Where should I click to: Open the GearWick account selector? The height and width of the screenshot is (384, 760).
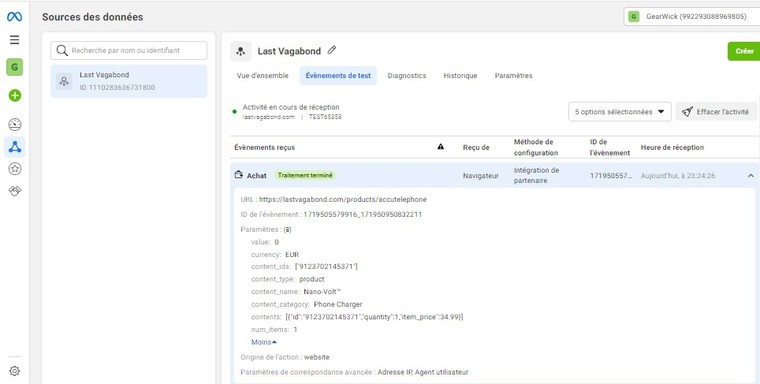click(692, 16)
